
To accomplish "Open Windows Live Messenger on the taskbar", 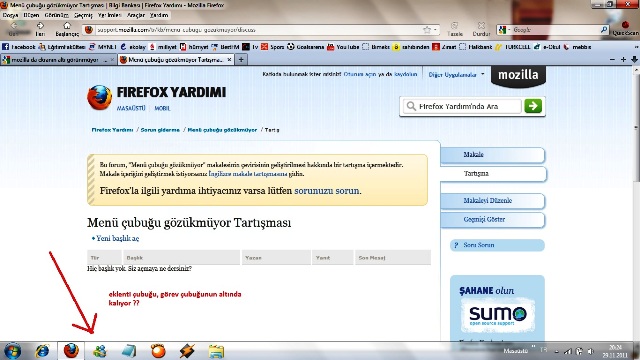I will pyautogui.click(x=100, y=351).
